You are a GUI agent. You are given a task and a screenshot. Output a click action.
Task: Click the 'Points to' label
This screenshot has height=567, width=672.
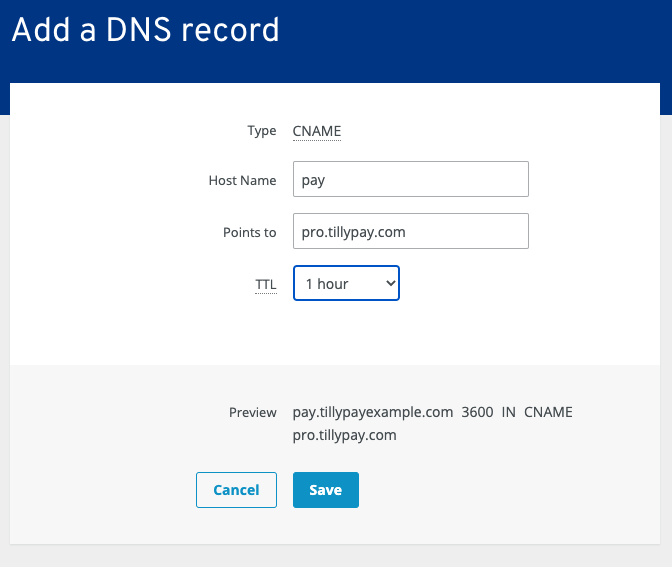(249, 232)
